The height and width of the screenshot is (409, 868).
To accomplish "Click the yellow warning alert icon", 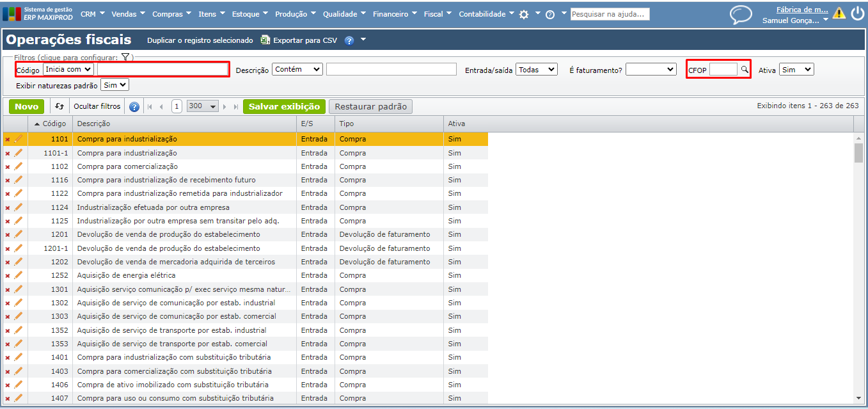I will tap(839, 13).
